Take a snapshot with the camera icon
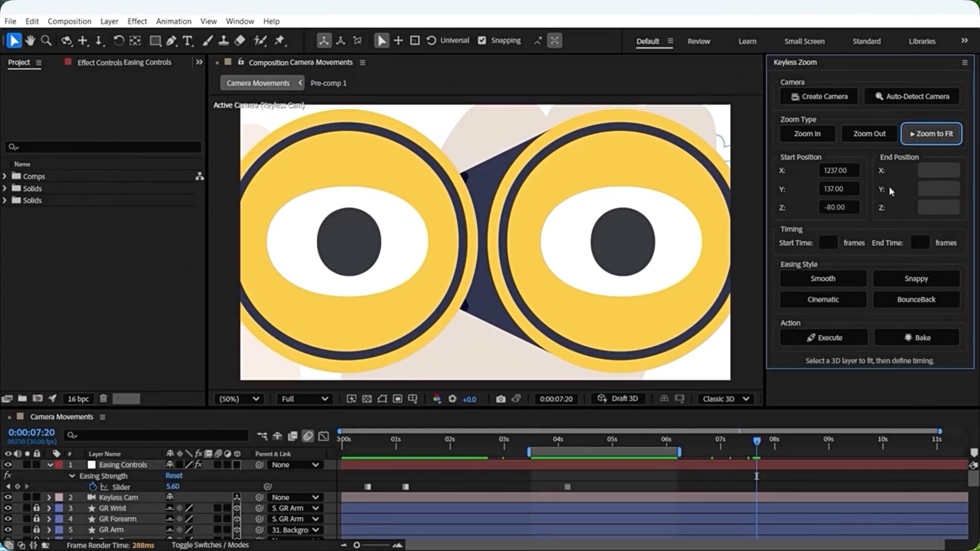The width and height of the screenshot is (980, 551). [500, 399]
